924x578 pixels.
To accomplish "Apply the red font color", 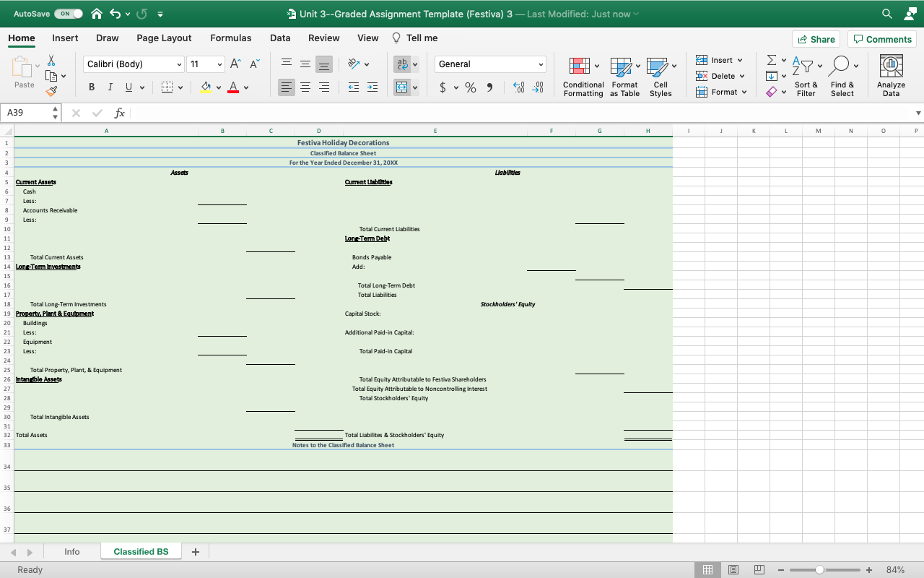I will click(x=233, y=87).
